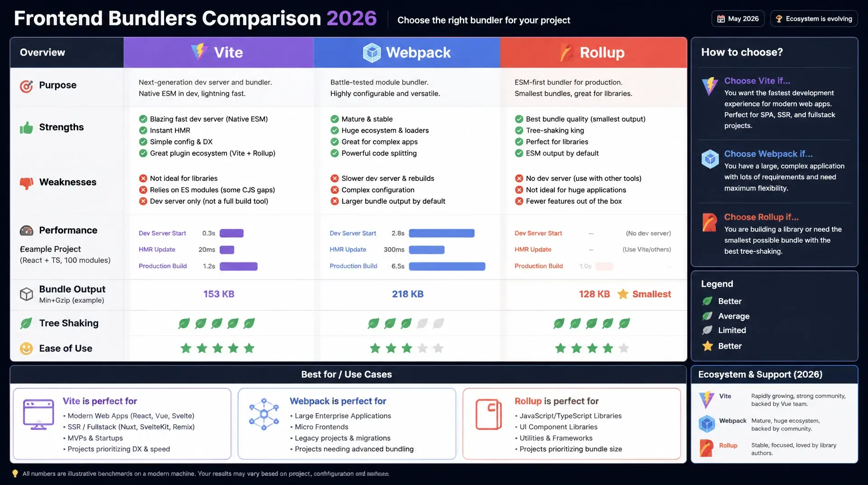Click the green leaf beside Legend Average
The height and width of the screenshot is (485, 868).
tap(707, 316)
